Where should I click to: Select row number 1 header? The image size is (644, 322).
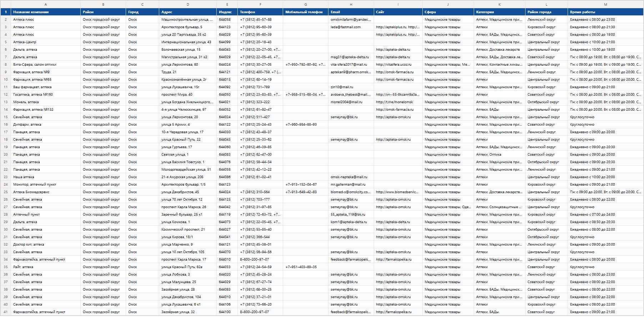5,12
